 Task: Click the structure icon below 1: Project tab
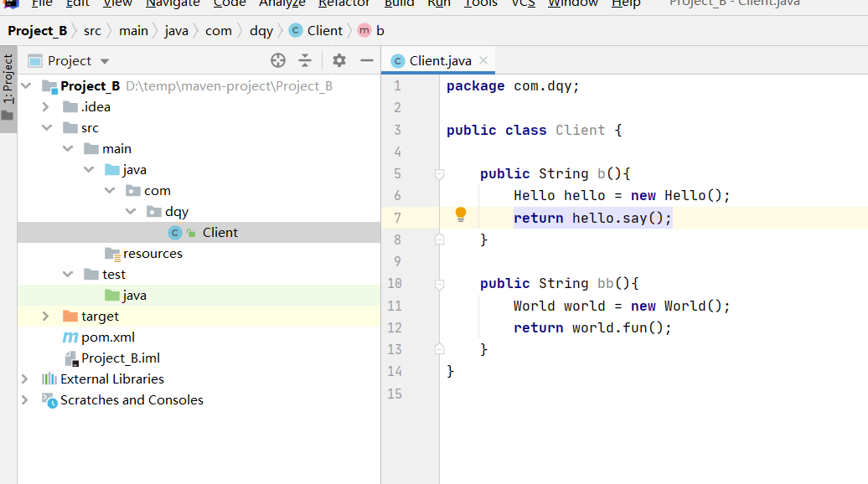pos(8,116)
